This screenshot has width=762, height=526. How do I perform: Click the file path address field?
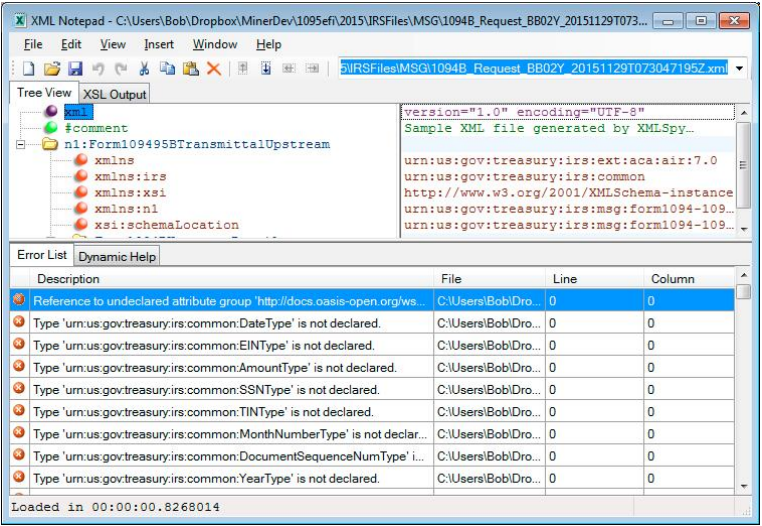534,69
